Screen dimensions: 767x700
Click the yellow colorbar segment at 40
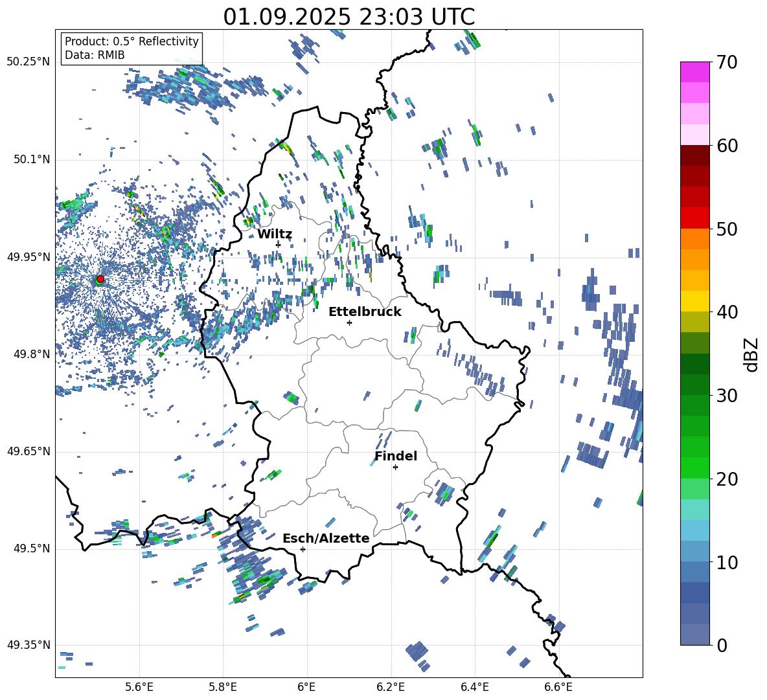[x=694, y=301]
